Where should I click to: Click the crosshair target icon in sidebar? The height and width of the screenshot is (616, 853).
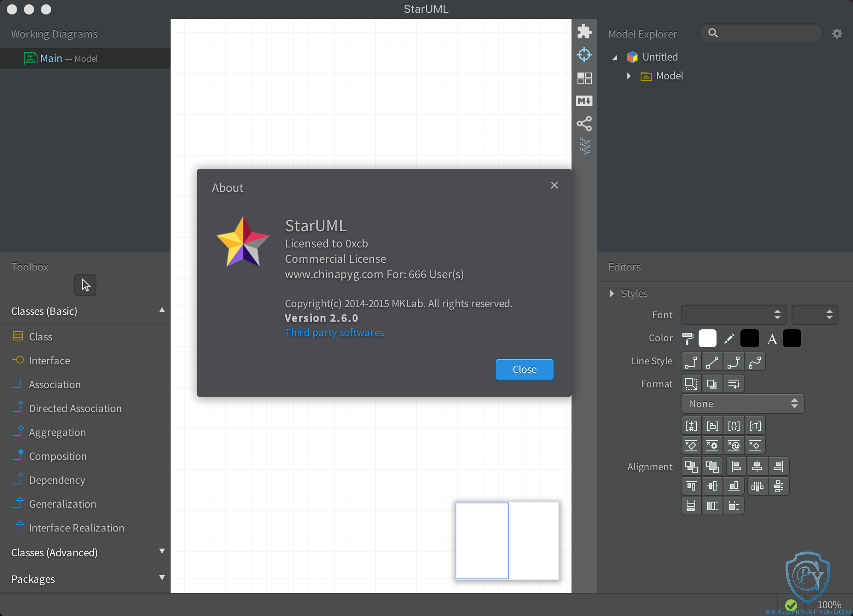click(x=584, y=54)
